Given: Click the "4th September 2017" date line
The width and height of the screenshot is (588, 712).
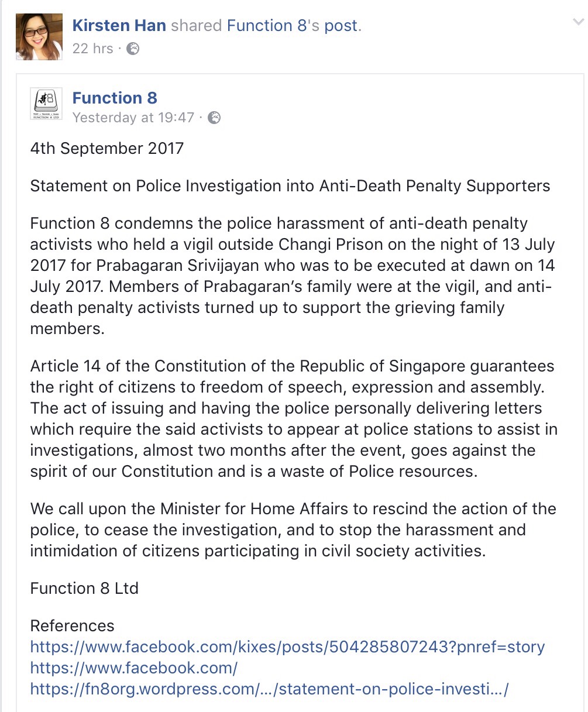Looking at the screenshot, I should click(107, 148).
